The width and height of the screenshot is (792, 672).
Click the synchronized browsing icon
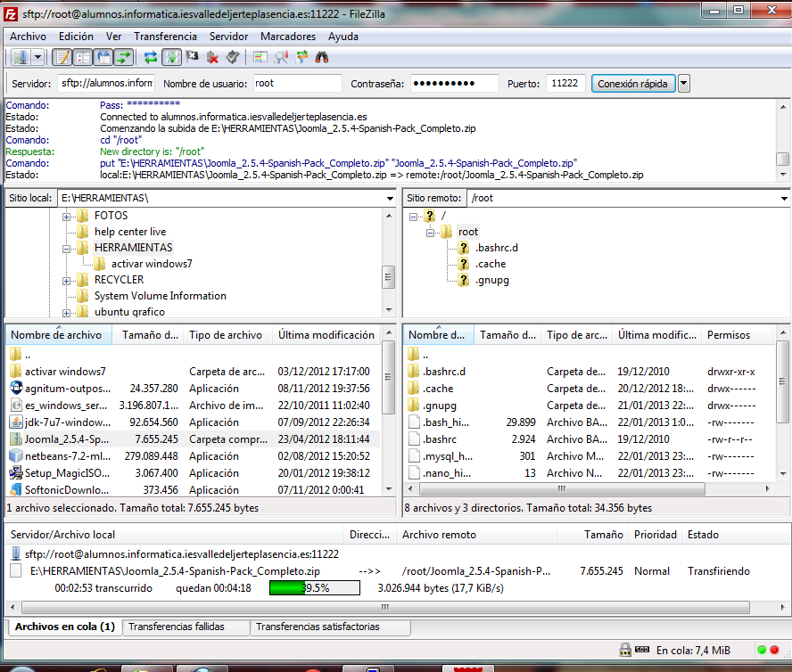click(301, 57)
